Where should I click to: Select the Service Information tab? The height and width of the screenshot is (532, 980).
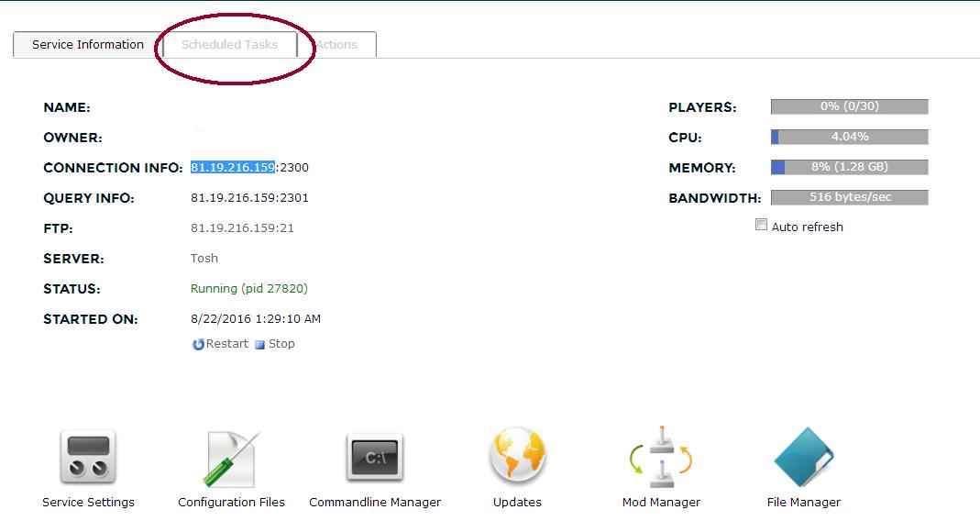[88, 44]
